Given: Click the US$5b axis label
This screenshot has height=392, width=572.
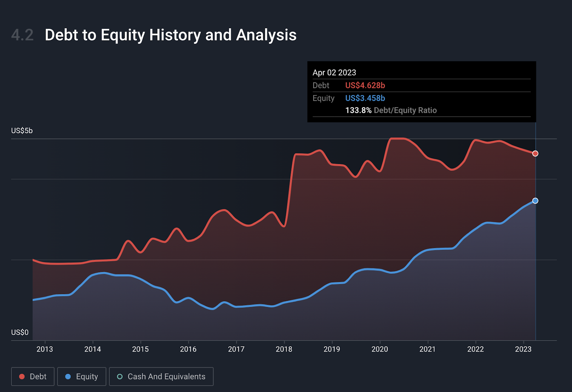Looking at the screenshot, I should click(22, 131).
